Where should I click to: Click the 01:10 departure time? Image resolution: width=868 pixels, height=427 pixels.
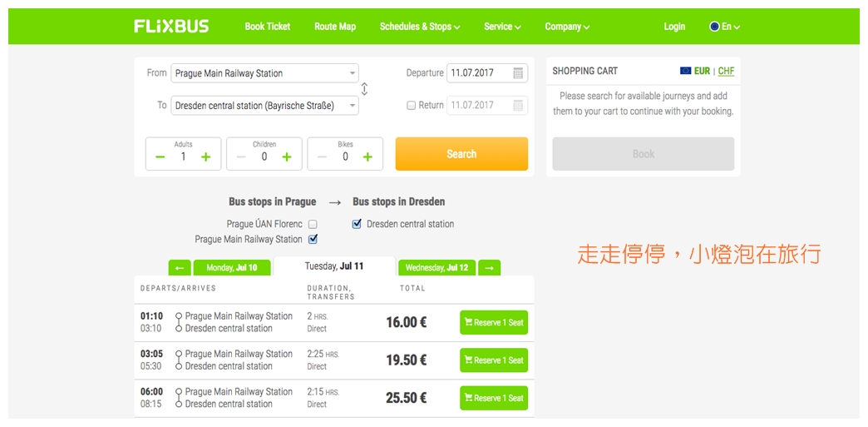pyautogui.click(x=151, y=316)
